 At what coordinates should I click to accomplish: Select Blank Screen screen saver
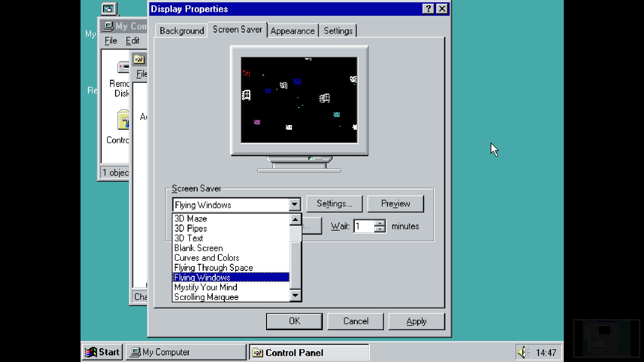coord(231,248)
